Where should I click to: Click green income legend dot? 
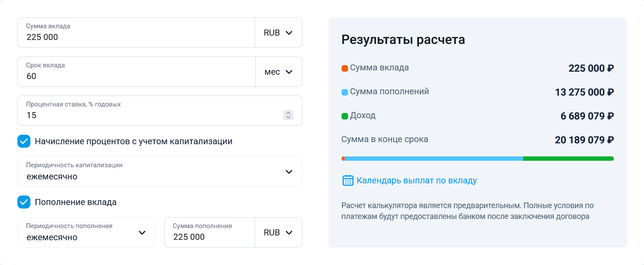tap(345, 116)
